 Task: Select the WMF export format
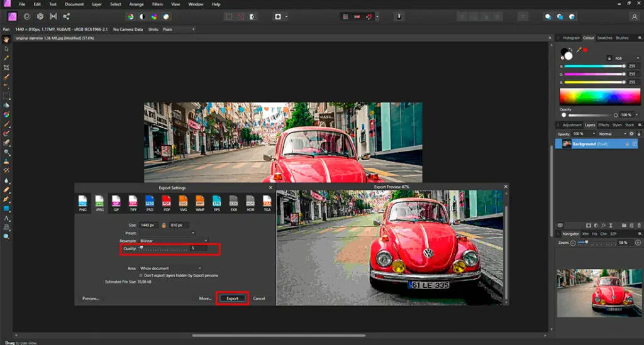coord(200,203)
